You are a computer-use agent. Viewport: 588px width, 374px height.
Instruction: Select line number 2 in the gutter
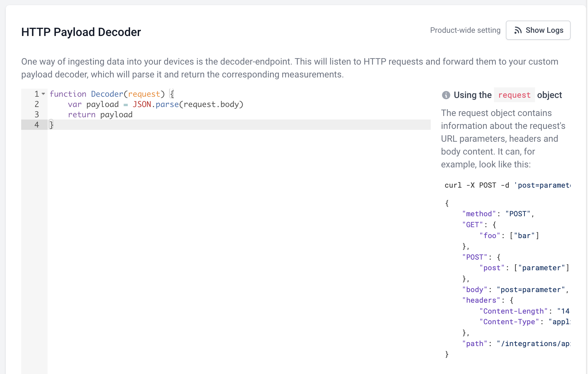coord(37,104)
